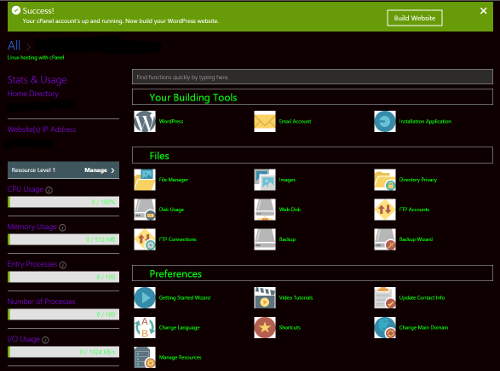The width and height of the screenshot is (500, 371).
Task: Click the Build Website button
Action: point(415,18)
